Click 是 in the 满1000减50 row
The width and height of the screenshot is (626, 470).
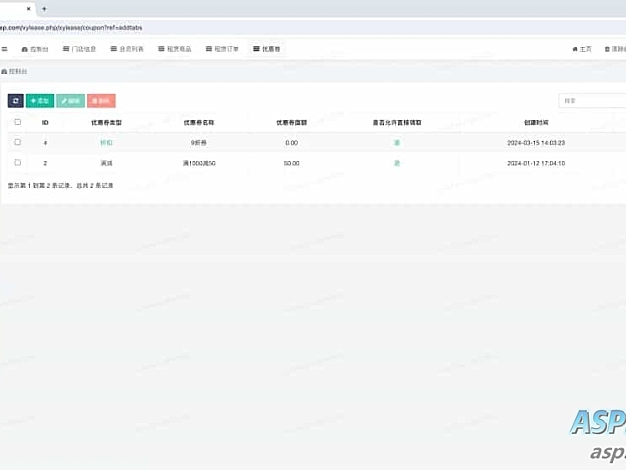point(397,163)
